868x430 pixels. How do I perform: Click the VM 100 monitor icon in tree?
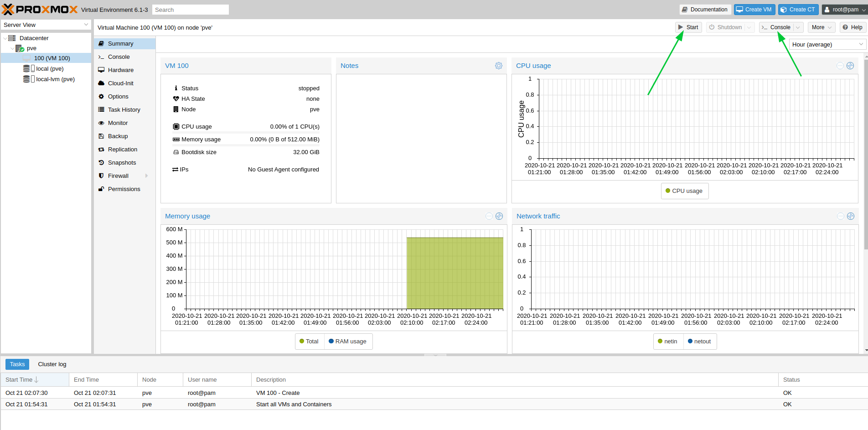click(27, 58)
